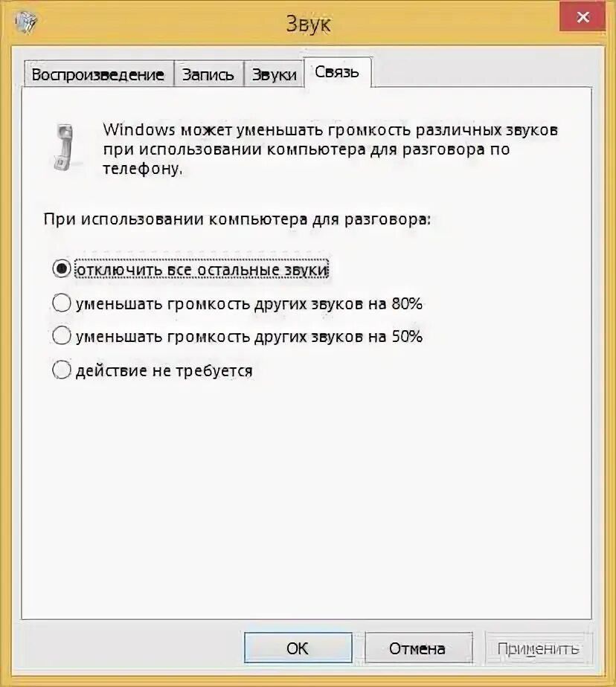Click the "отключить все остальные звуки" label text
The width and height of the screenshot is (616, 687).
[202, 269]
